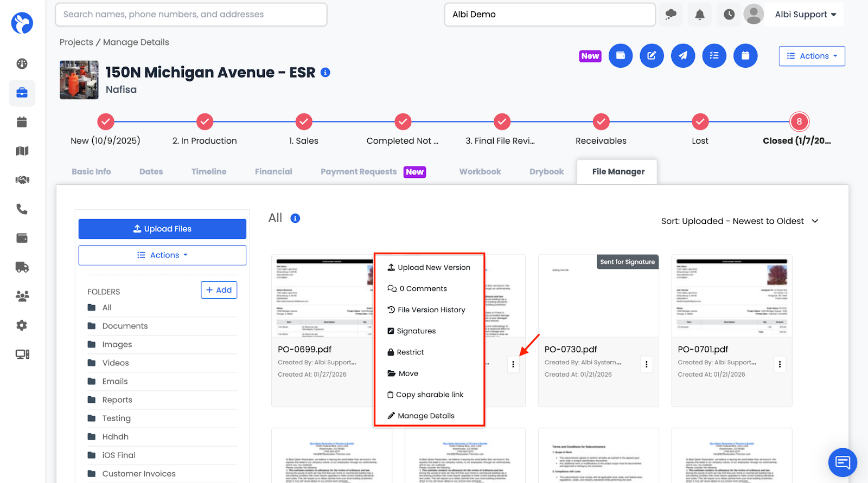
Task: Open the truck icon in left sidebar
Action: (x=22, y=267)
